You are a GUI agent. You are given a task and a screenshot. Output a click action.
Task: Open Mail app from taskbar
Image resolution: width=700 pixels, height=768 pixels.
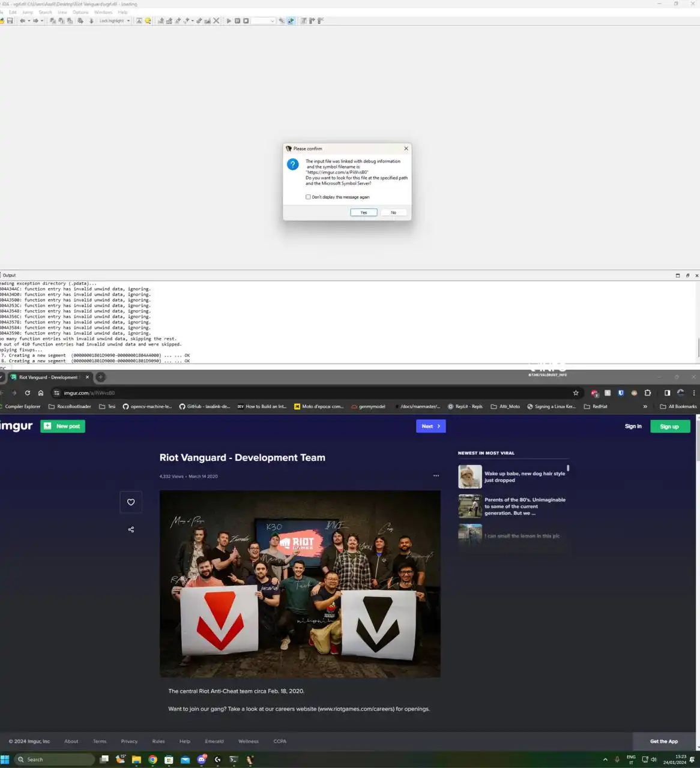tap(185, 760)
